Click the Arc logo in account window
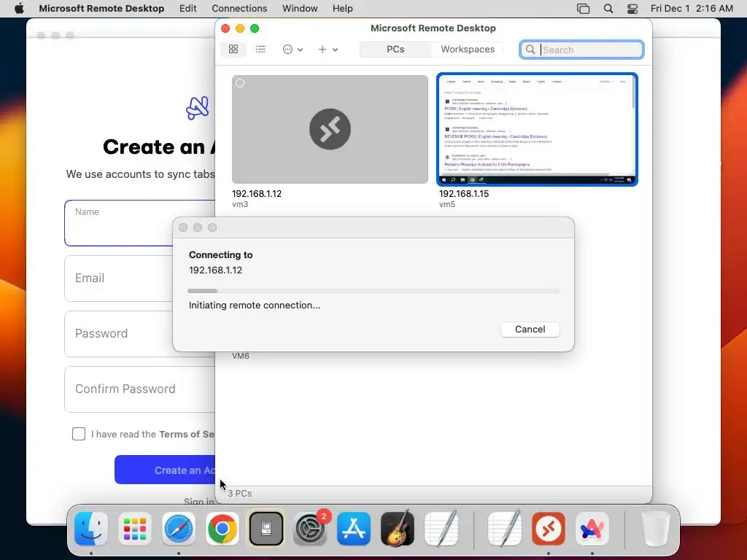Image resolution: width=747 pixels, height=560 pixels. (198, 108)
